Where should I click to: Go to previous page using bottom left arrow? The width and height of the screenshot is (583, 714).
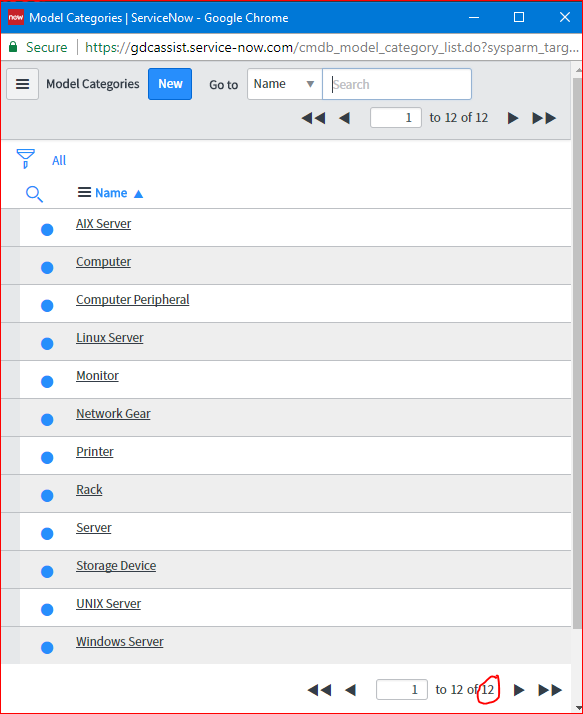pyautogui.click(x=350, y=690)
